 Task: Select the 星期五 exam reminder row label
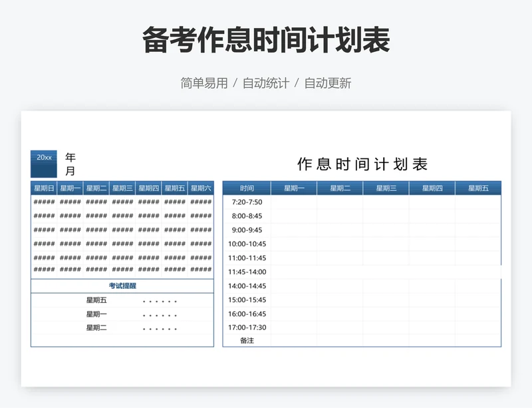pyautogui.click(x=96, y=300)
